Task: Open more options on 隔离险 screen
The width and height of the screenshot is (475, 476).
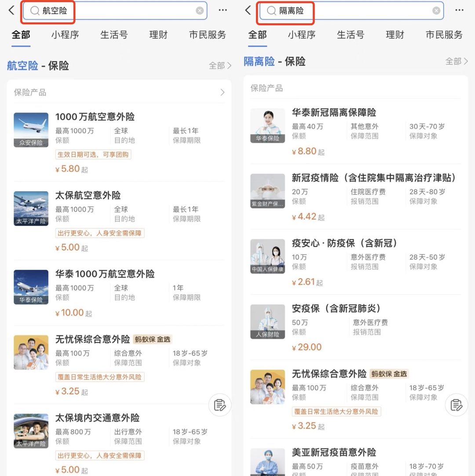Action: click(x=459, y=10)
